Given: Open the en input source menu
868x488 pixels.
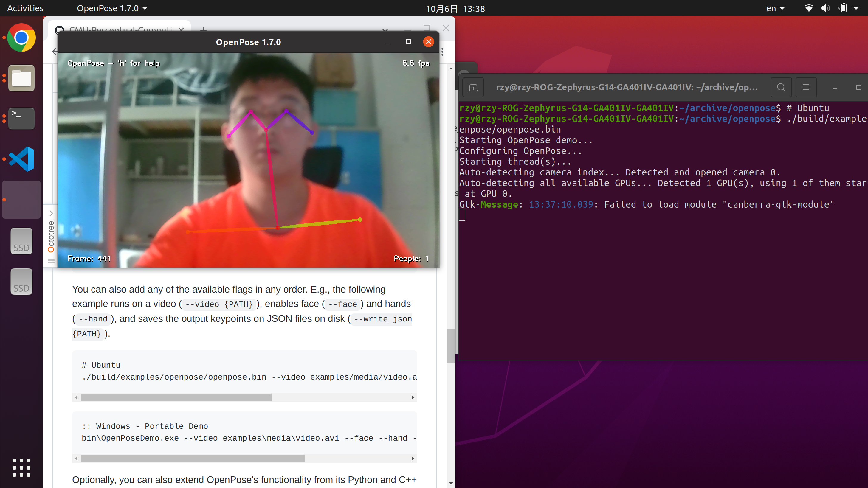Looking at the screenshot, I should (775, 8).
